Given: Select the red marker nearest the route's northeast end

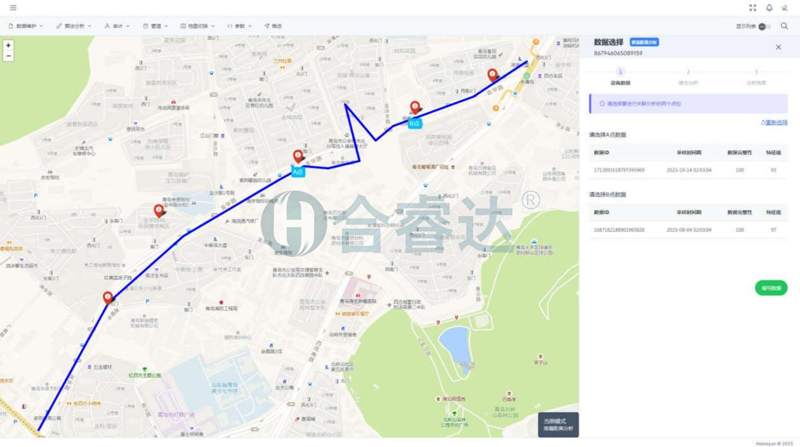Looking at the screenshot, I should coord(492,76).
